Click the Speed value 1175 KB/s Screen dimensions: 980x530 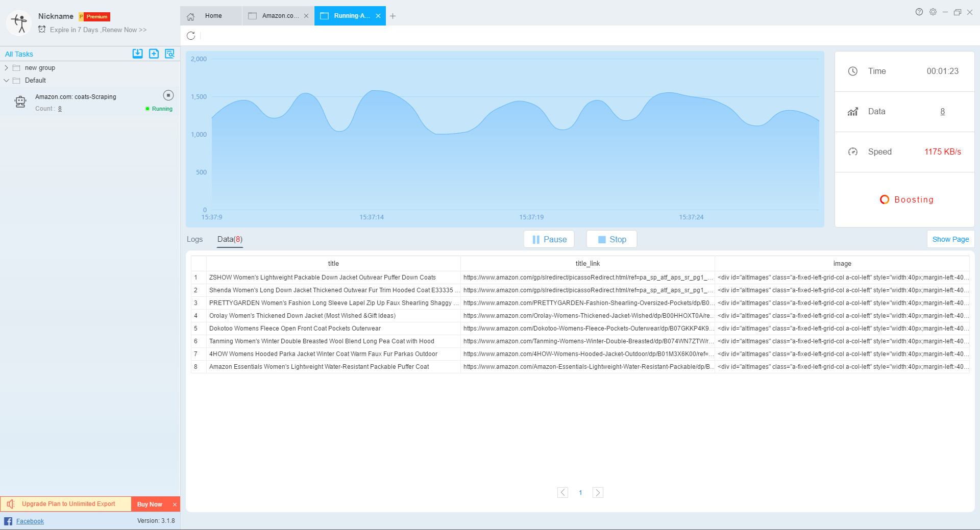point(942,152)
